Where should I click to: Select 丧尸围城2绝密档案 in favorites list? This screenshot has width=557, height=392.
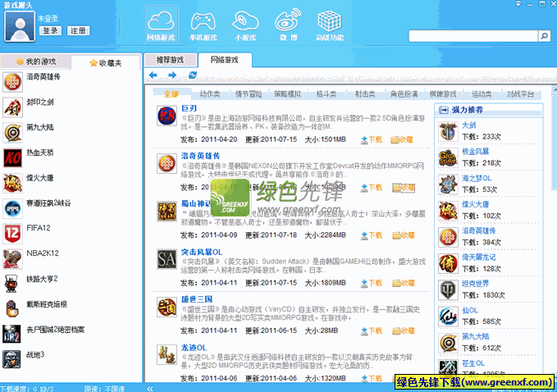coord(56,330)
